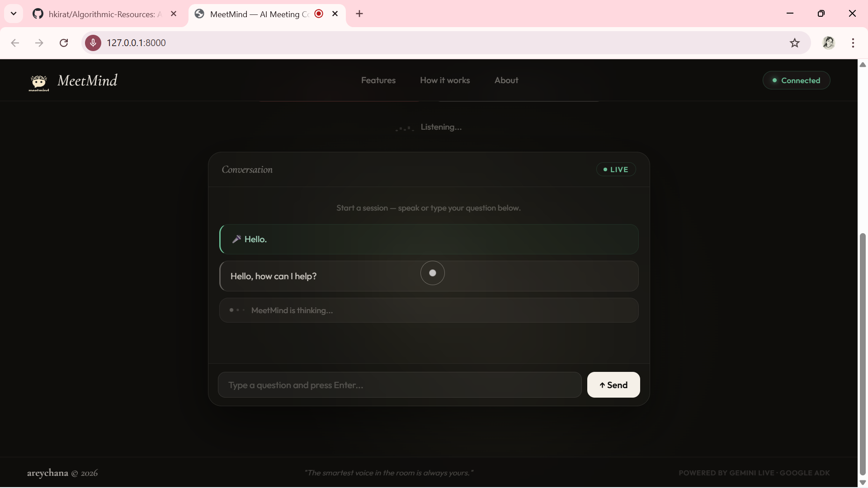Toggle the LIVE status badge
The height and width of the screenshot is (488, 868).
tap(616, 169)
